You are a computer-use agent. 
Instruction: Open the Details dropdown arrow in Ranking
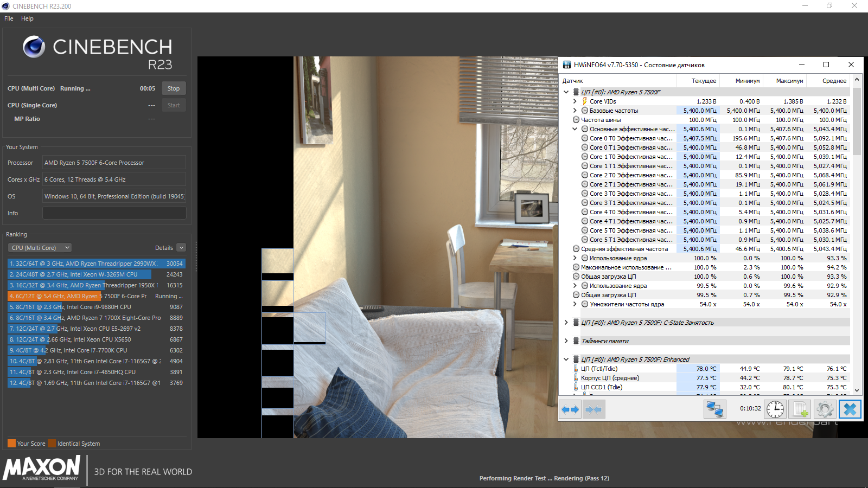(181, 248)
